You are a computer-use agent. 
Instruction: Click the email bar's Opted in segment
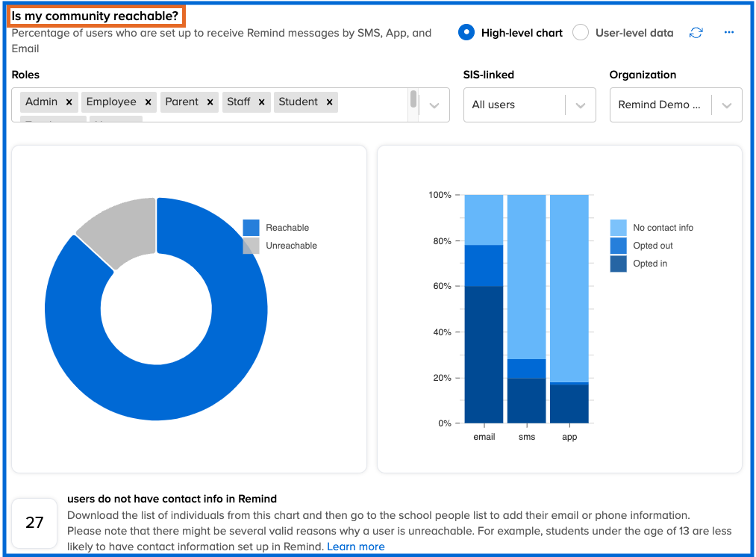coord(484,355)
